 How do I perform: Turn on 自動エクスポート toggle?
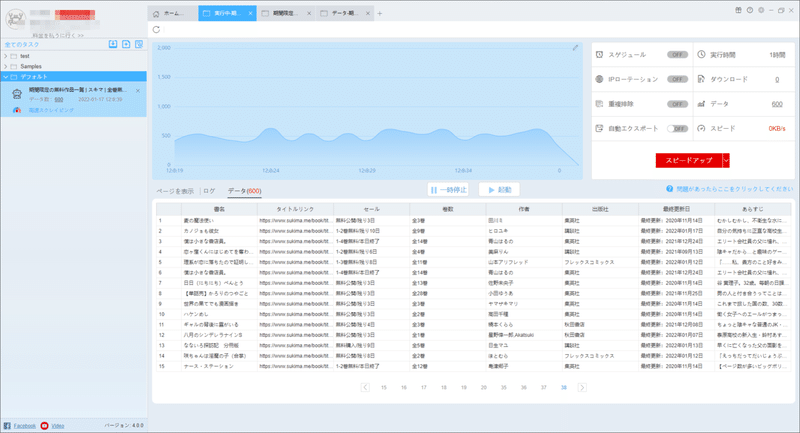677,129
